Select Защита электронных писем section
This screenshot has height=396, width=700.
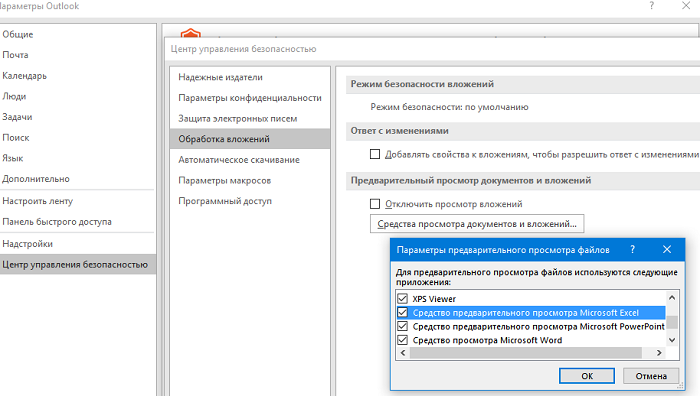coord(238,118)
